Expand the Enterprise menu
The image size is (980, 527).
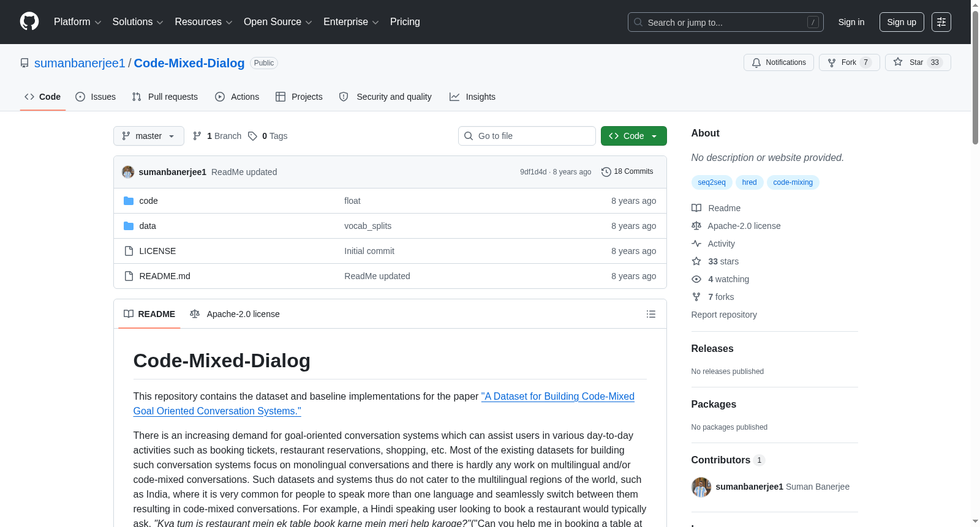351,22
